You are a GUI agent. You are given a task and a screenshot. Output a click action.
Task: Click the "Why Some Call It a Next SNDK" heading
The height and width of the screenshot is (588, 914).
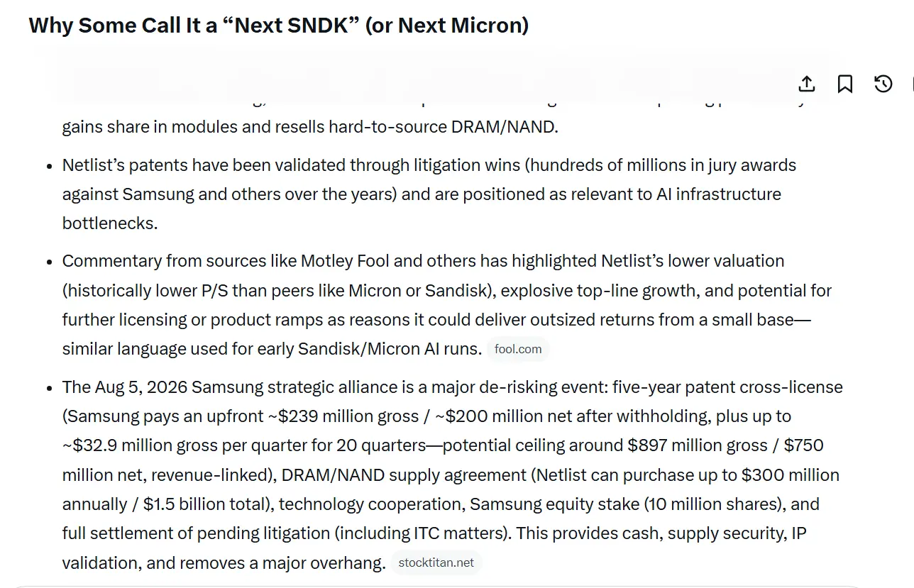click(279, 26)
